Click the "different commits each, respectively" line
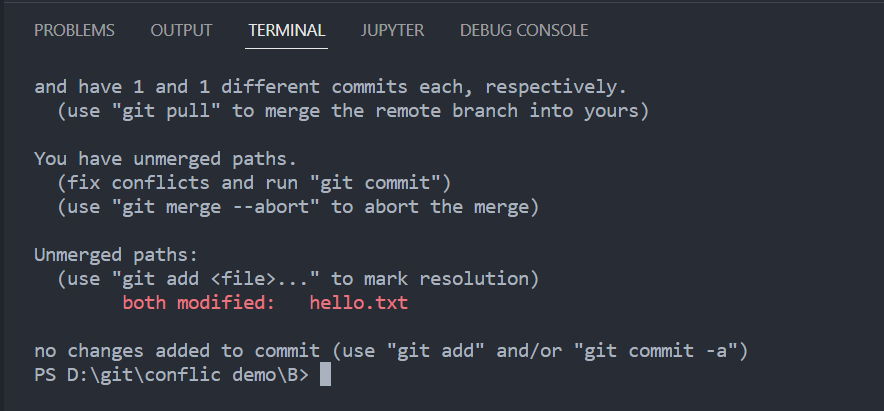The width and height of the screenshot is (884, 411). (x=424, y=87)
